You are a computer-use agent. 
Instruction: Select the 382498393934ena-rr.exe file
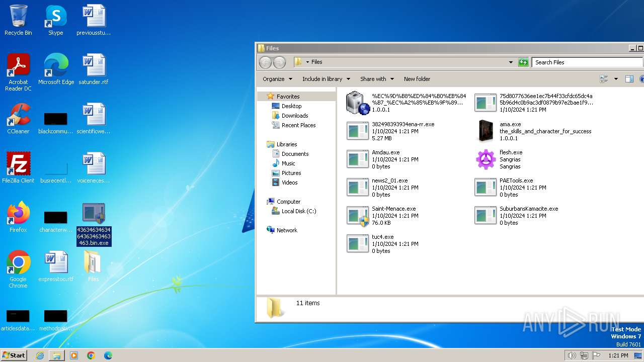(x=390, y=131)
